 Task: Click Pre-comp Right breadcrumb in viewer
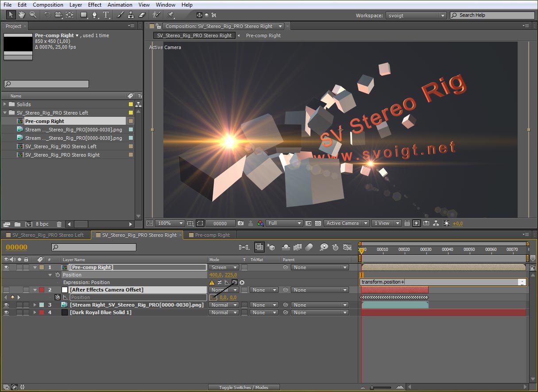263,35
